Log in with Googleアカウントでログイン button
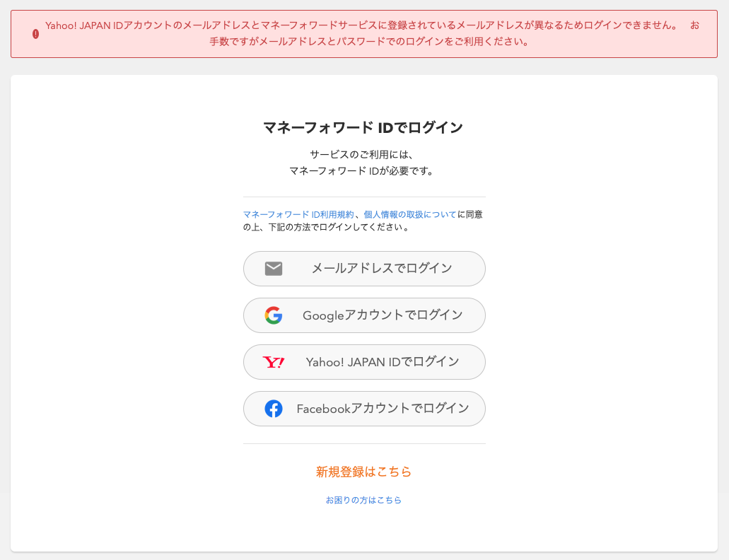729x560 pixels. coord(364,315)
